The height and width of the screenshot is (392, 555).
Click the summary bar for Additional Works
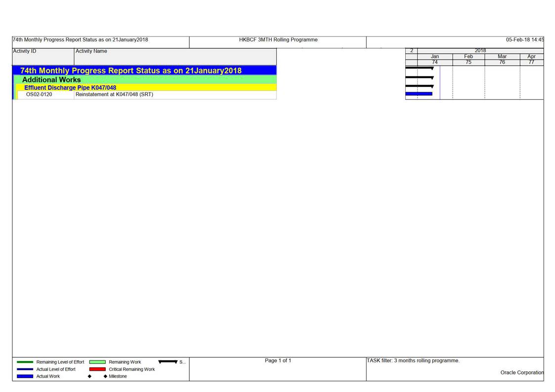(x=420, y=78)
